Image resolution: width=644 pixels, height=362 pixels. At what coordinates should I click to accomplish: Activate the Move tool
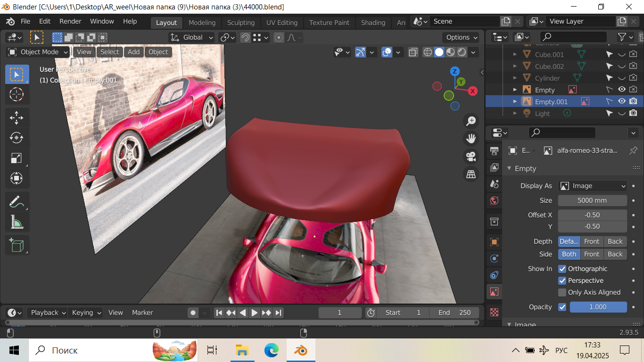(17, 117)
